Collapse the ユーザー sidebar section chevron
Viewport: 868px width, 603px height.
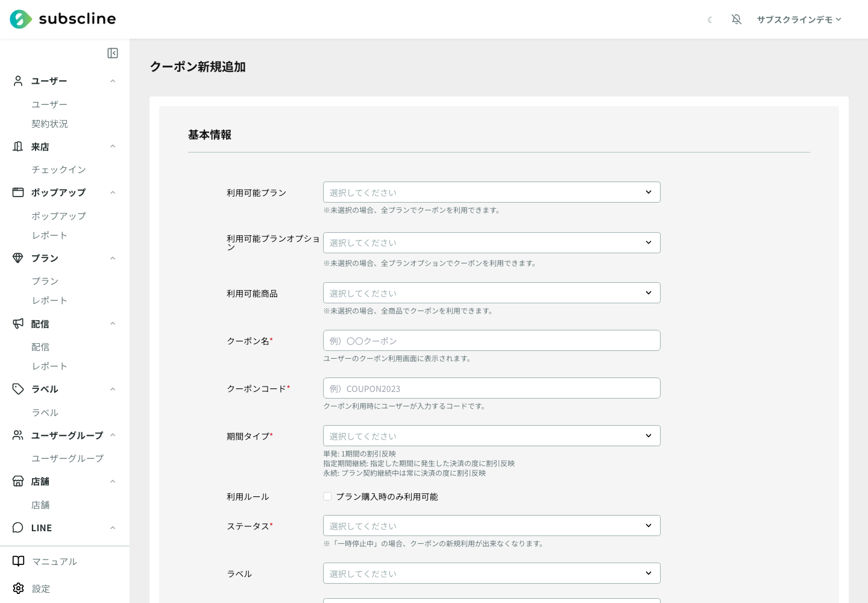113,81
